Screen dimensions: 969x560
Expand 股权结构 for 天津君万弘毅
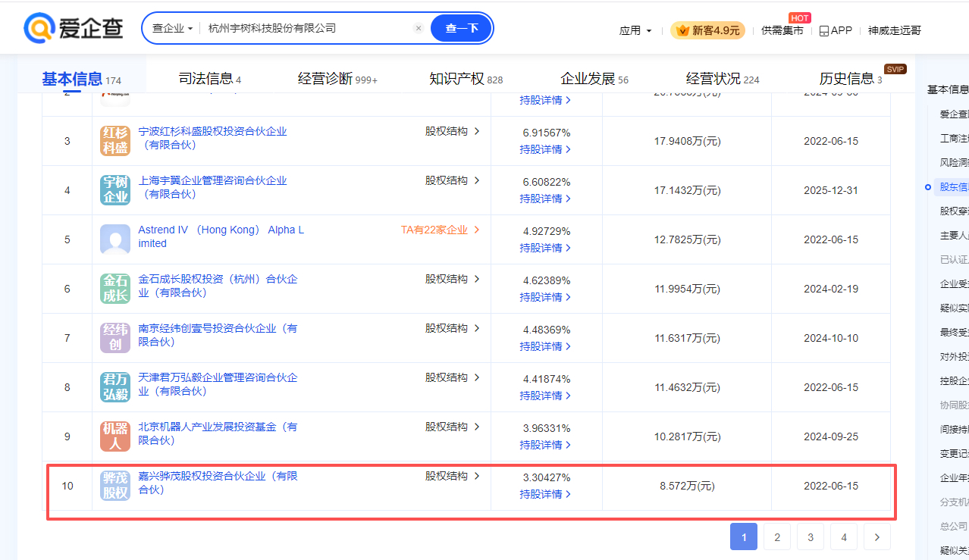(x=452, y=377)
